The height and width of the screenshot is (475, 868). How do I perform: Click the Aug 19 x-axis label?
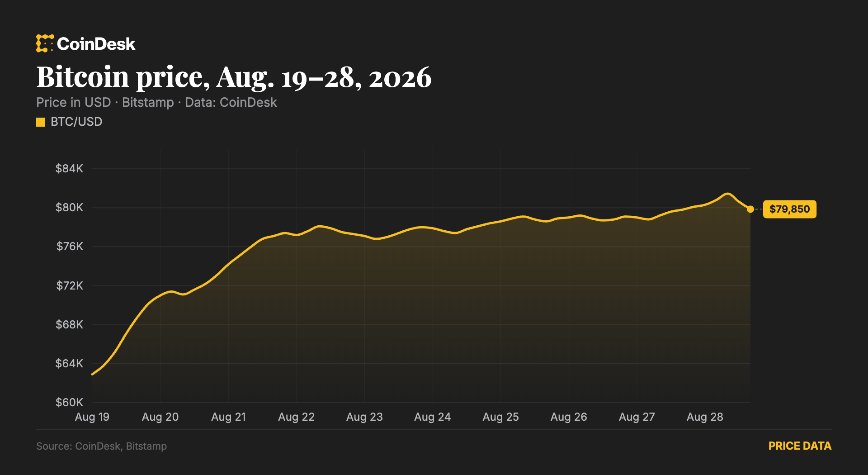(x=92, y=417)
